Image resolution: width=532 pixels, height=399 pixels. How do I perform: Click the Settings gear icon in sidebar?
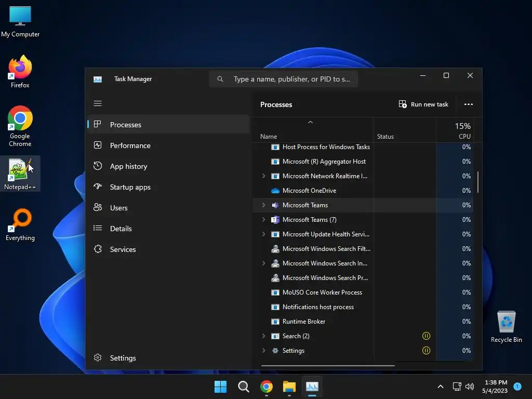98,357
